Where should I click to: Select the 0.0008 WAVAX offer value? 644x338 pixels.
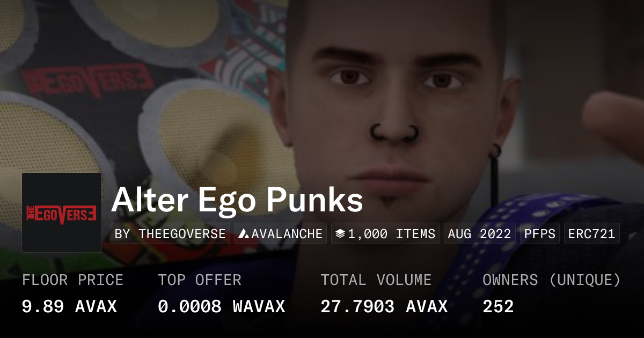221,306
